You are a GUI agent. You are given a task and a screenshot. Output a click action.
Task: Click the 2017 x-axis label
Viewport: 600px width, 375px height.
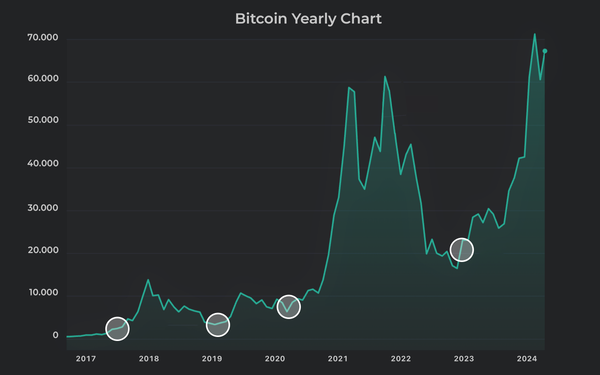coord(86,359)
